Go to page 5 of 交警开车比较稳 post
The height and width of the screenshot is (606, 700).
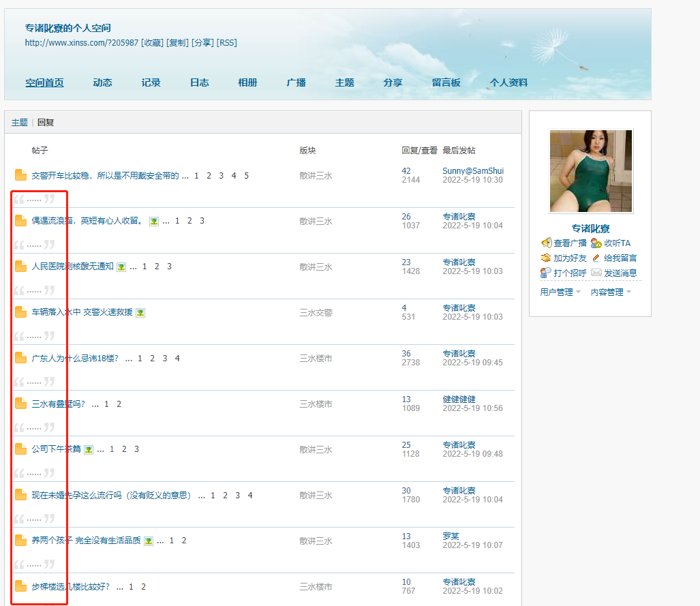pyautogui.click(x=247, y=175)
